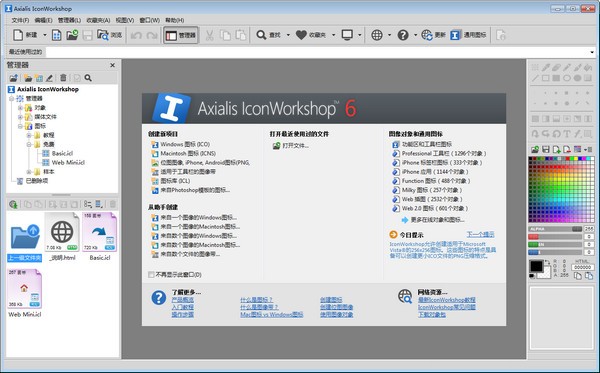The image size is (600, 373).
Task: Click the magnifier search icon in Librarian toolbar
Action: click(x=88, y=78)
